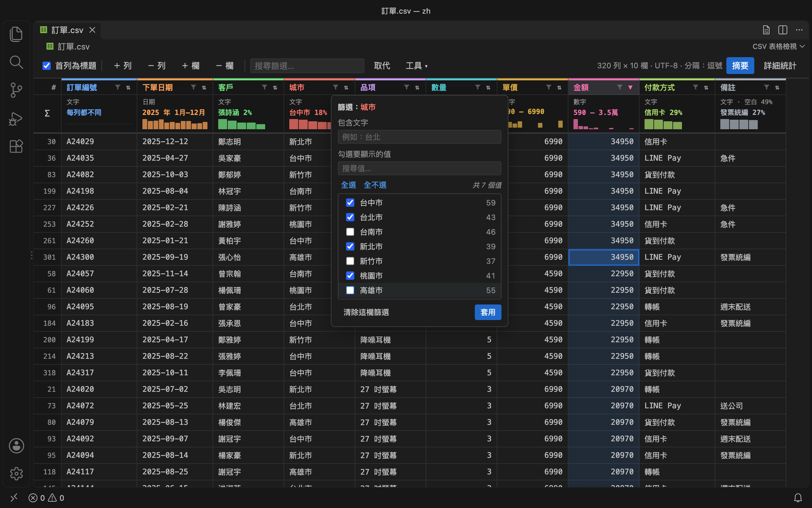Uncheck 桃園市 in city filter
Image resolution: width=812 pixels, height=508 pixels.
pos(350,276)
